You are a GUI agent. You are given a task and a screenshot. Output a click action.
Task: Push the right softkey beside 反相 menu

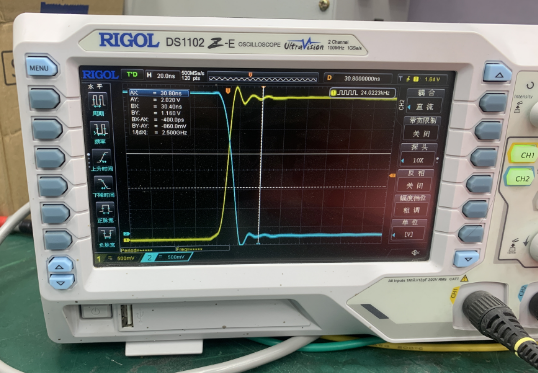coord(480,184)
